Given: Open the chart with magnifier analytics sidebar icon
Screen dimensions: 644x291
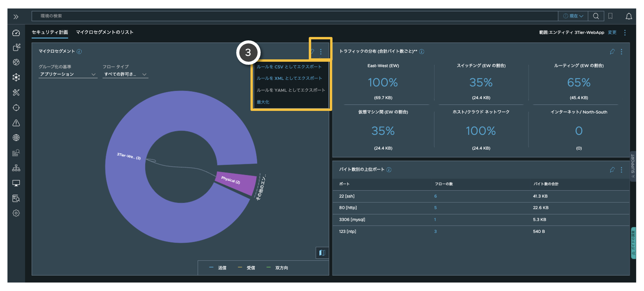Looking at the screenshot, I should point(16,153).
